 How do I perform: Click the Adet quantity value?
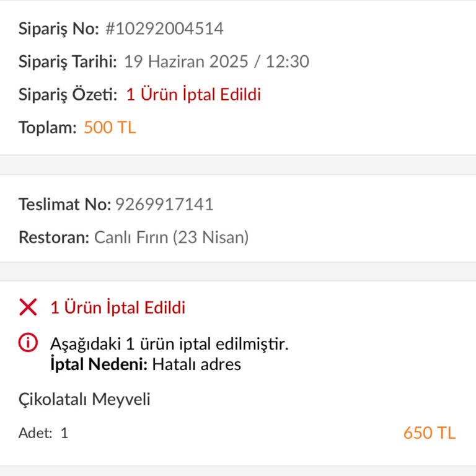coord(64,433)
